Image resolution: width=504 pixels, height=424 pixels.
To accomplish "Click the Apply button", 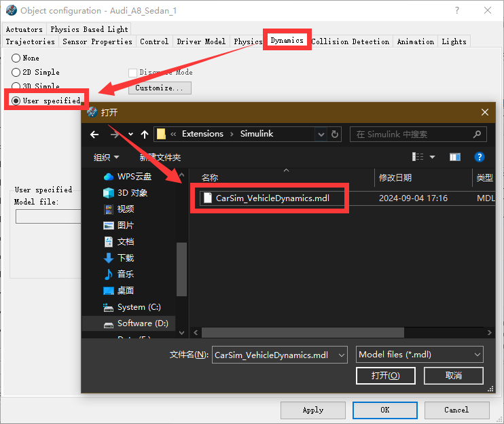I will [x=313, y=410].
